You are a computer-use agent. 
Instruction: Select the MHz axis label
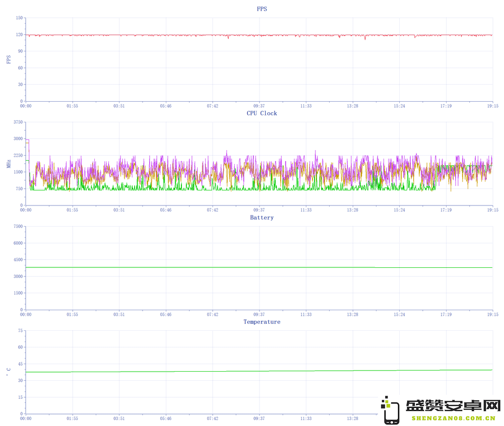[x=9, y=164]
